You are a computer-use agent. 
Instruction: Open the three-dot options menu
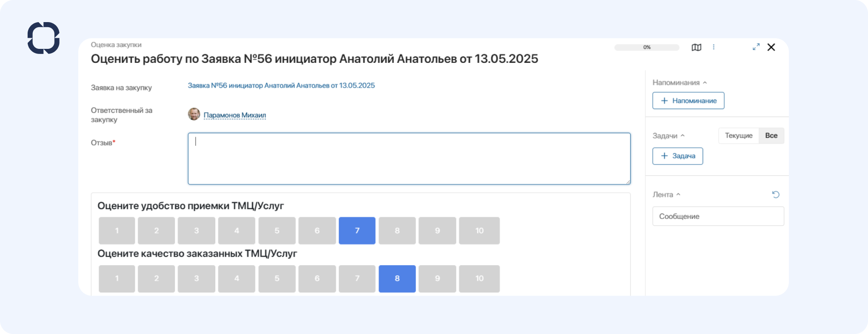pos(714,47)
